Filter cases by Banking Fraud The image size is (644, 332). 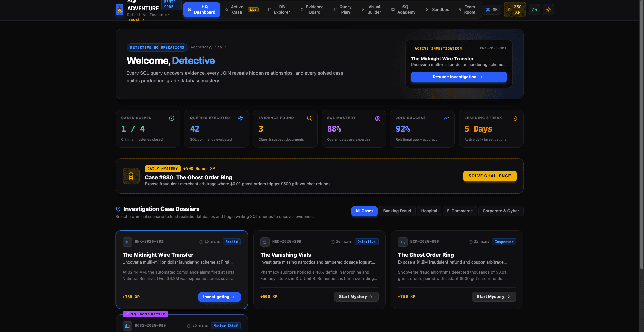tap(397, 211)
